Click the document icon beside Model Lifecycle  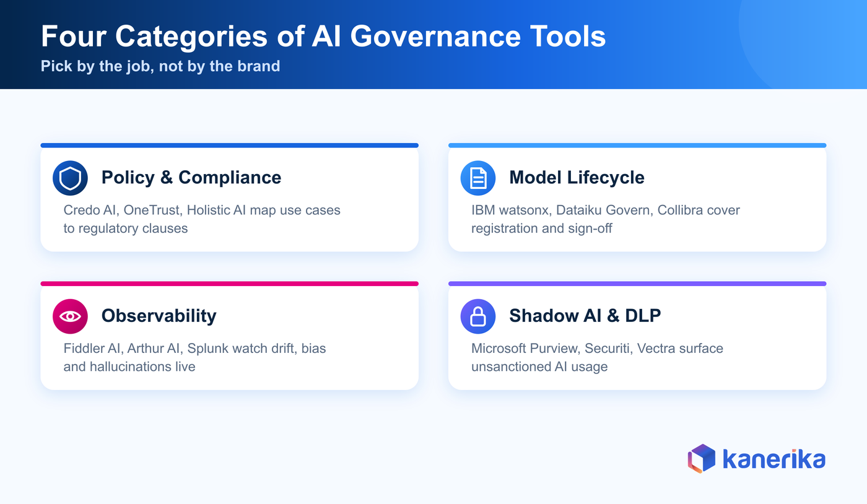(478, 178)
